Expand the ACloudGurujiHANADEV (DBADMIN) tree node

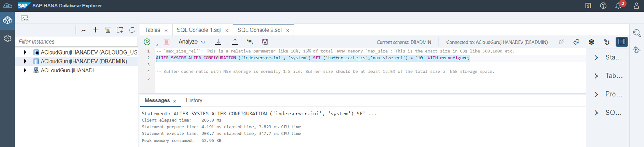[25, 61]
